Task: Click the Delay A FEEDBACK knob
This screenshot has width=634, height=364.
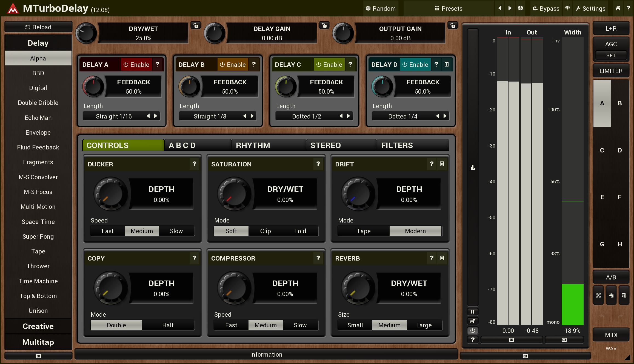Action: coord(93,86)
